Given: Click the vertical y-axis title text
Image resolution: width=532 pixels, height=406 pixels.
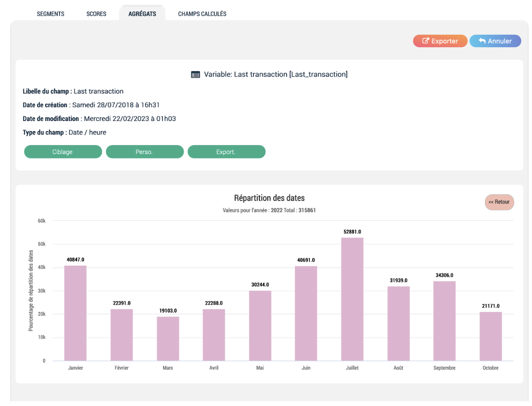Looking at the screenshot, I should [31, 291].
